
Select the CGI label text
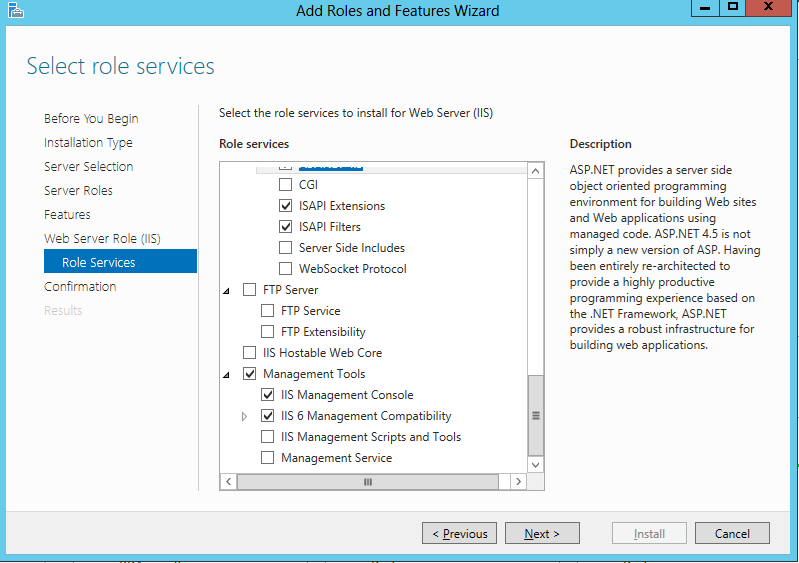click(308, 184)
